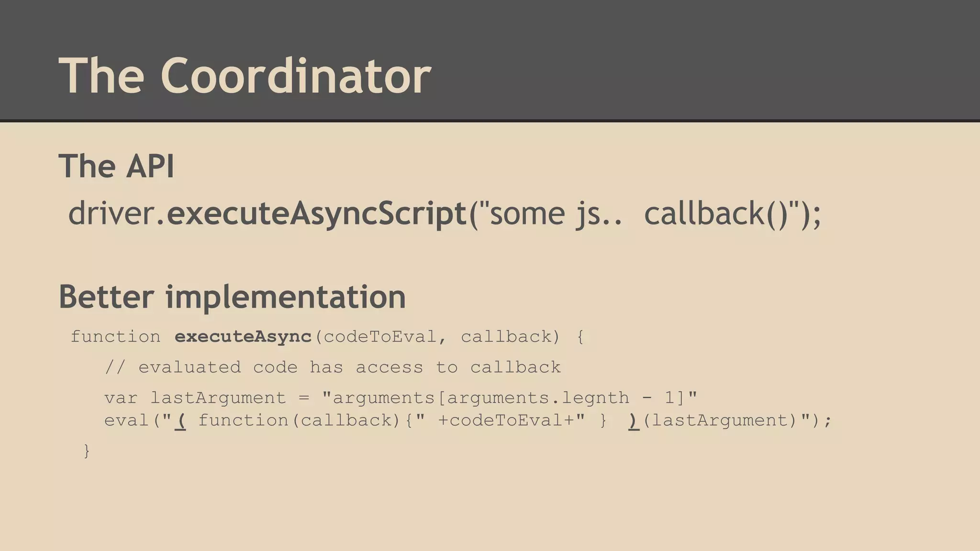This screenshot has height=551, width=980.
Task: Select the 'The API' heading
Action: pos(116,166)
